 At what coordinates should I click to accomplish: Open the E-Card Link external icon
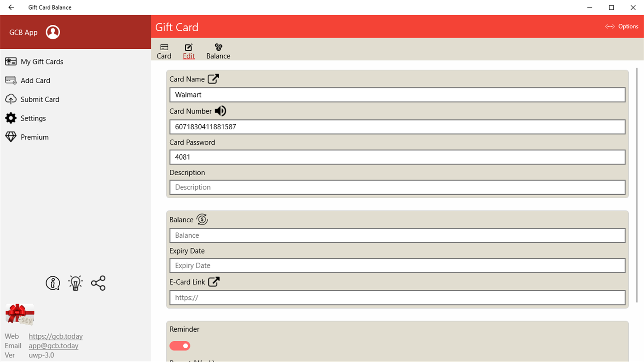213,282
